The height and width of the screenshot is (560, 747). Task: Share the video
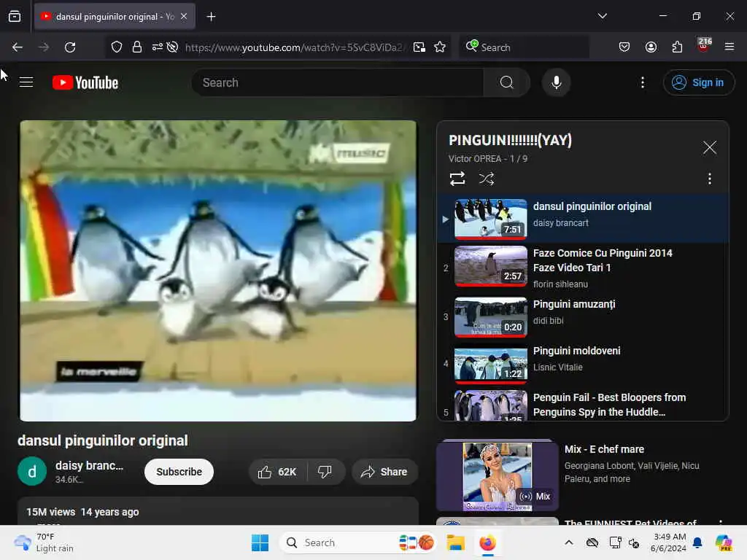point(384,472)
